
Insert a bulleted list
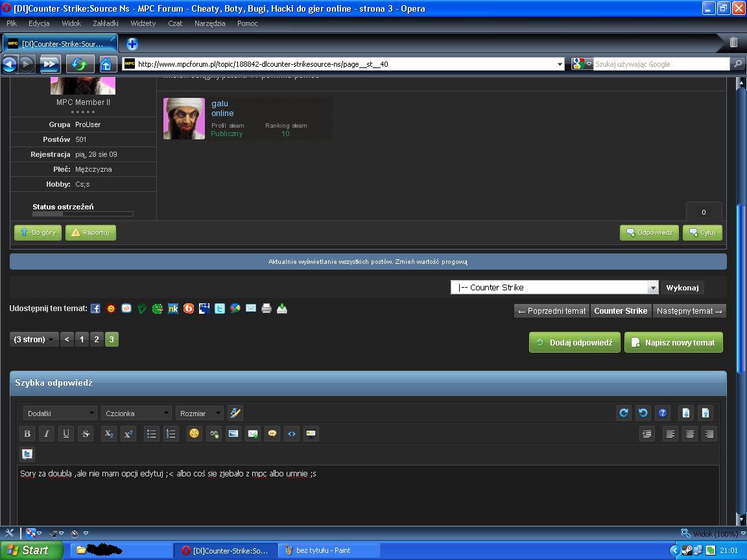pyautogui.click(x=152, y=434)
